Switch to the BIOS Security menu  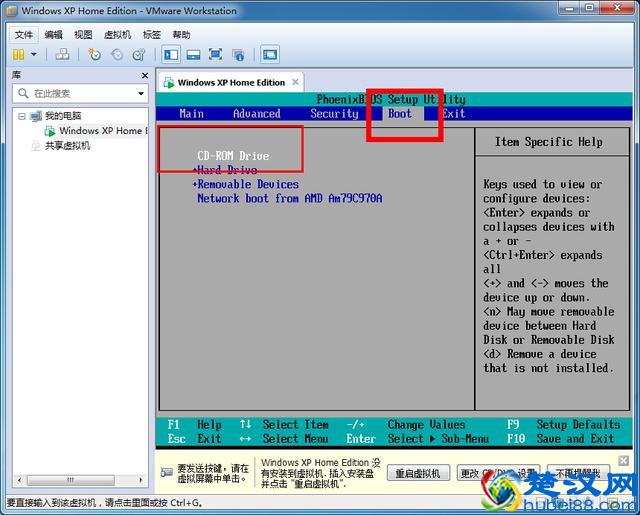[x=334, y=113]
